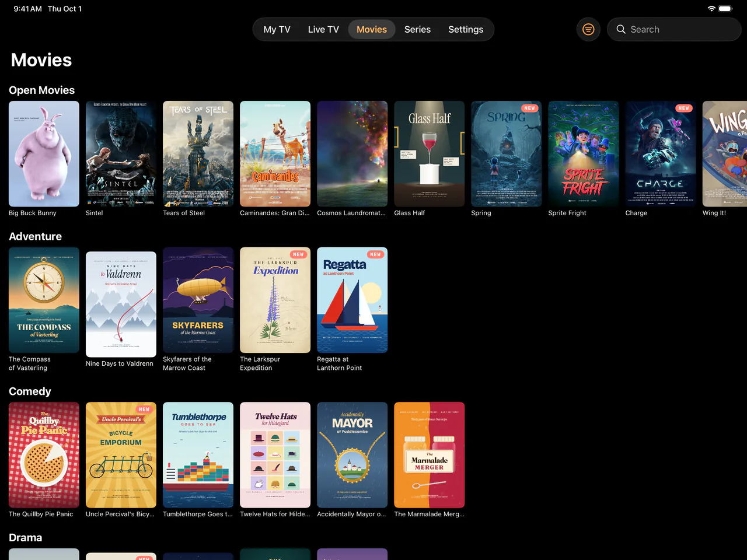747x560 pixels.
Task: Open the Settings tab
Action: coord(466,29)
